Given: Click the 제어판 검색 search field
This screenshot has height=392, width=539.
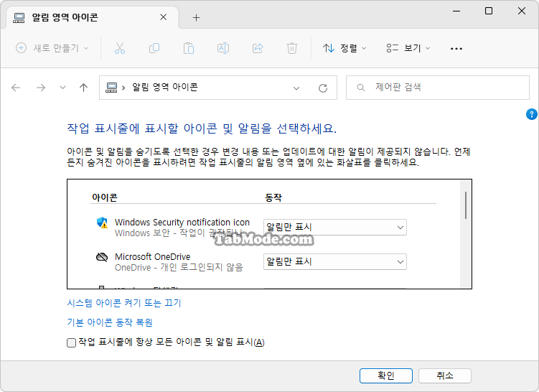Looking at the screenshot, I should [x=438, y=88].
